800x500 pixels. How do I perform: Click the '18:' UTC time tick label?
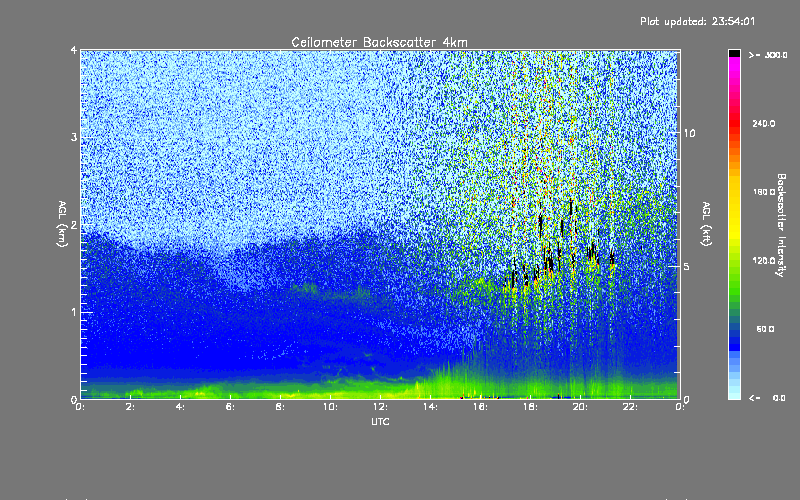pos(530,407)
